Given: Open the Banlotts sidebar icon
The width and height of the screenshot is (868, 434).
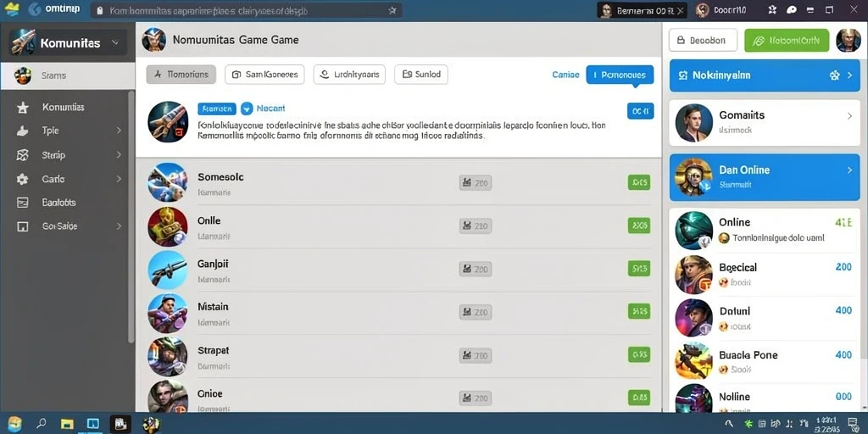Looking at the screenshot, I should coord(23,203).
